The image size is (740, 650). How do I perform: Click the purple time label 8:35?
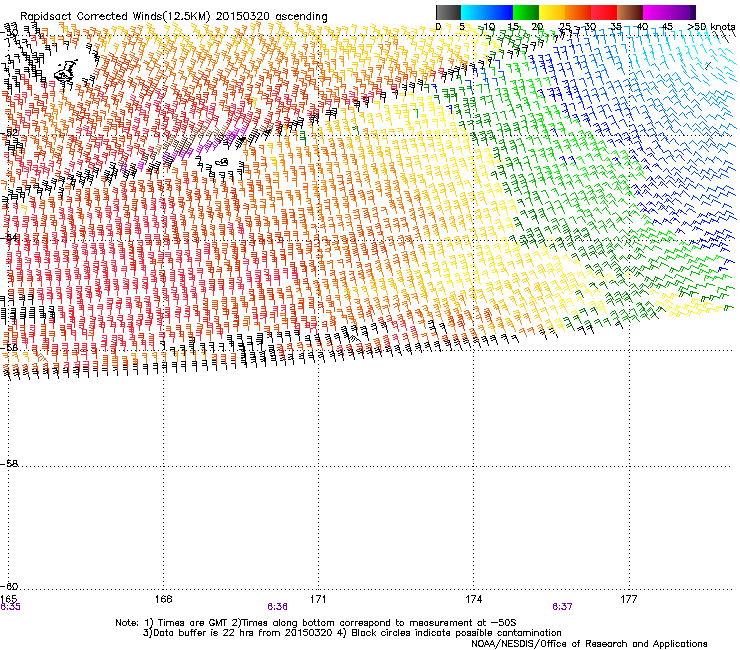pyautogui.click(x=10, y=607)
